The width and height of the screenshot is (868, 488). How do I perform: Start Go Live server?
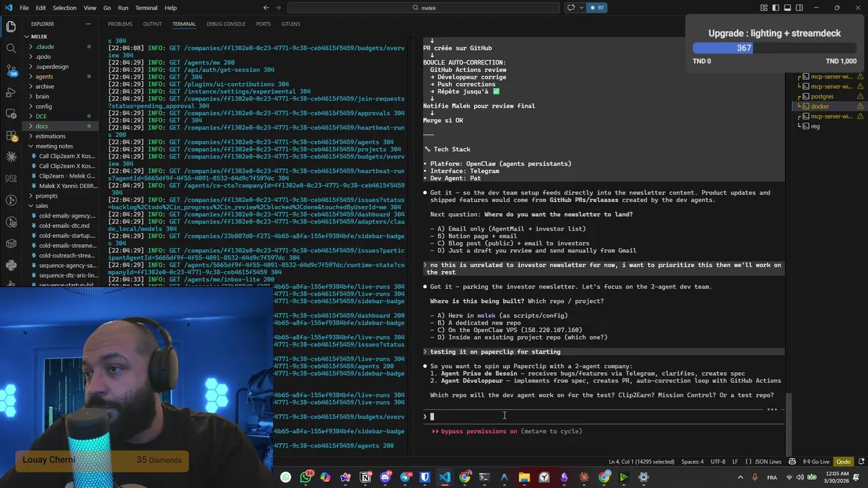[816, 462]
